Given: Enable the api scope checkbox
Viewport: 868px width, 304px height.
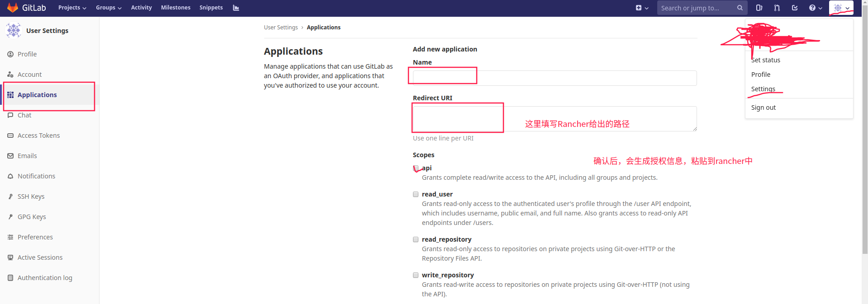Looking at the screenshot, I should coord(416,168).
